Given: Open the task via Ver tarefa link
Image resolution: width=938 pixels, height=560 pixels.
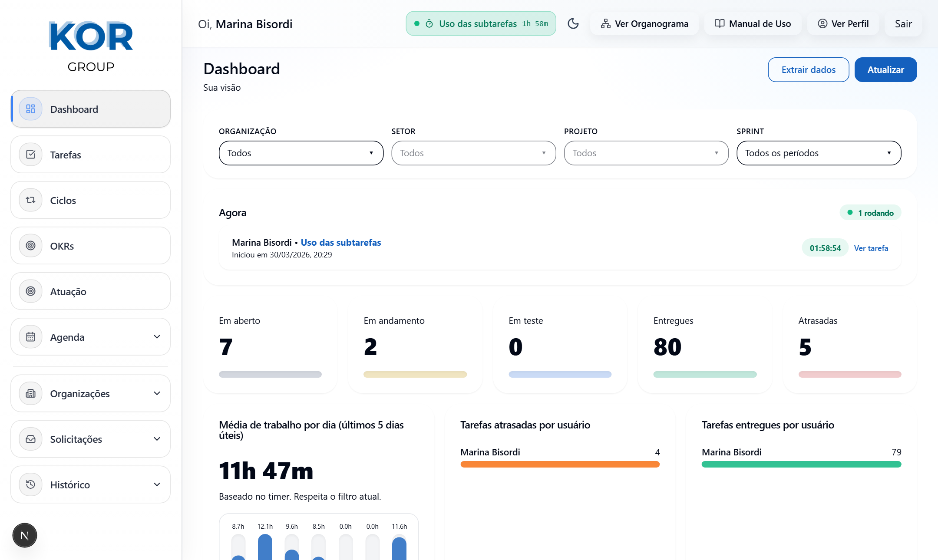Looking at the screenshot, I should [x=871, y=248].
